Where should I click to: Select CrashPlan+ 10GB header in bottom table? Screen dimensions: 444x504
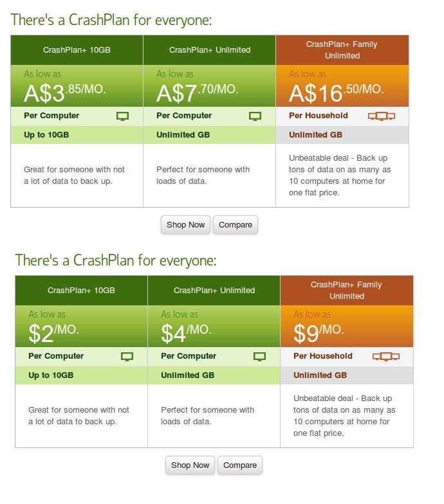tap(81, 291)
